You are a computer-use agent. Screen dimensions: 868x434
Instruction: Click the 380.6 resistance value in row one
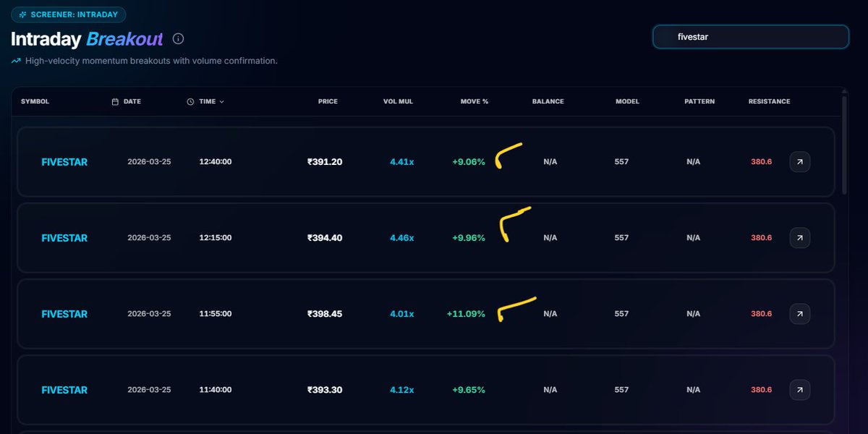761,161
